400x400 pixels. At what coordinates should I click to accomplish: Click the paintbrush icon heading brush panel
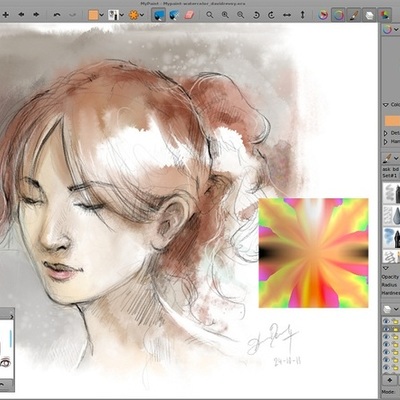point(387,158)
